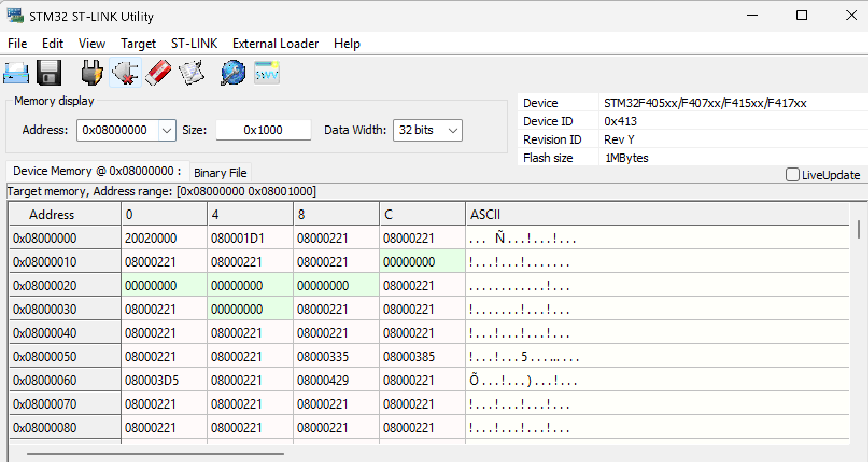Enable the LiveUpdate checkbox
868x462 pixels.
pos(792,174)
